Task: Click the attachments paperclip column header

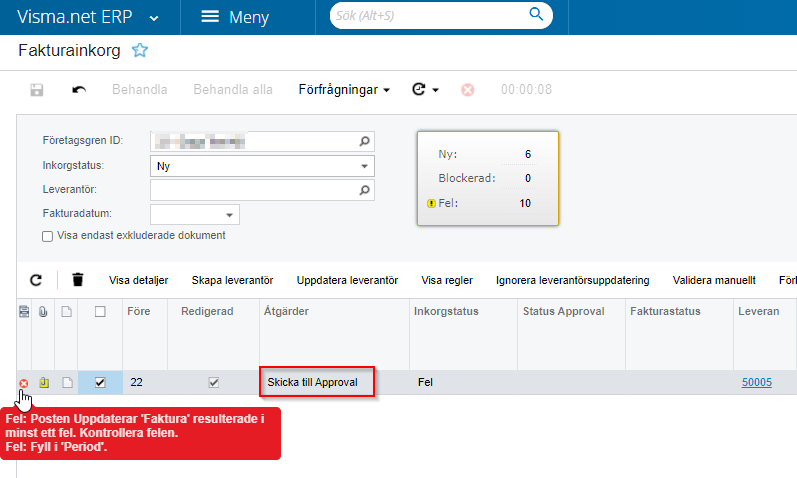Action: coord(43,311)
